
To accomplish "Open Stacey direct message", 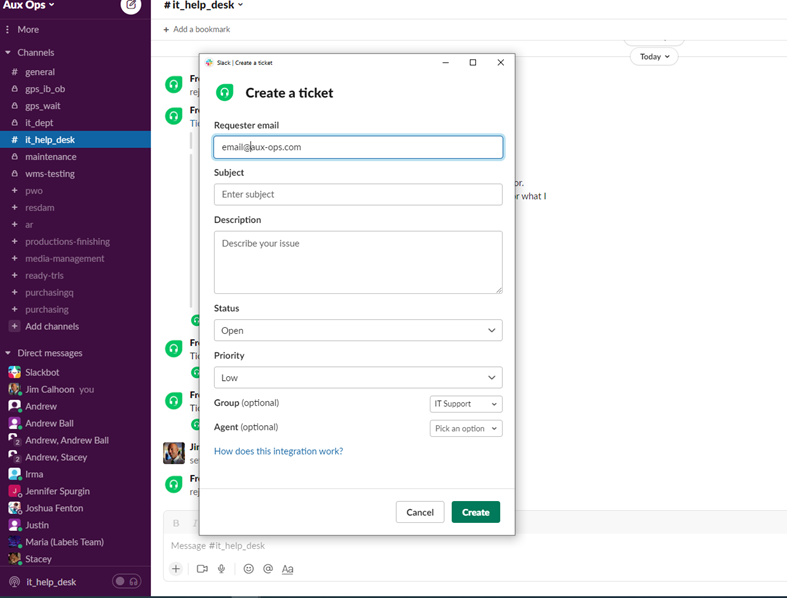I will coord(38,559).
